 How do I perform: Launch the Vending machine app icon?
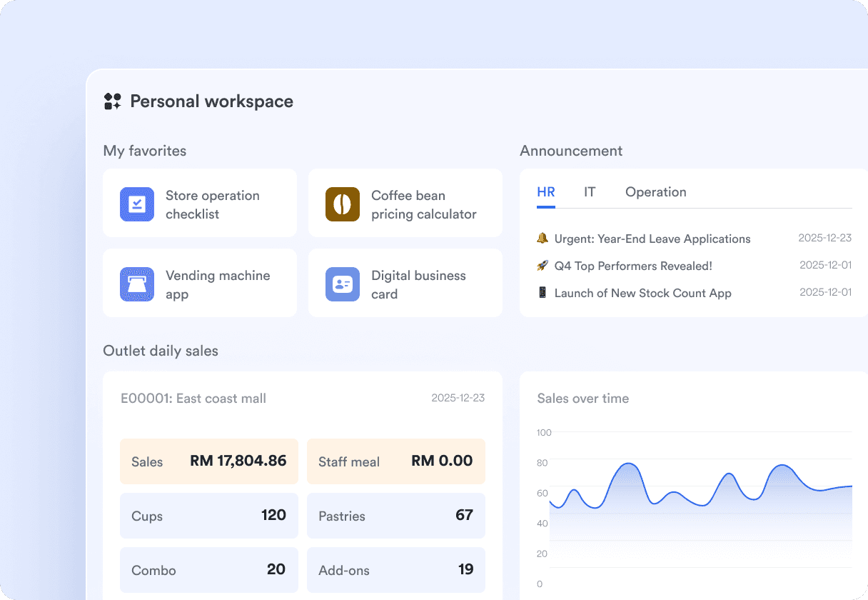(136, 284)
